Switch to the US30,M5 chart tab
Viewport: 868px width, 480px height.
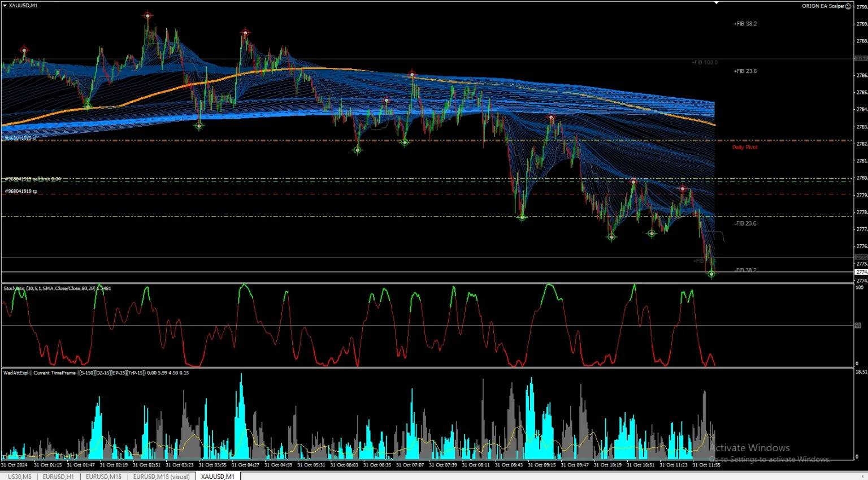click(x=20, y=477)
